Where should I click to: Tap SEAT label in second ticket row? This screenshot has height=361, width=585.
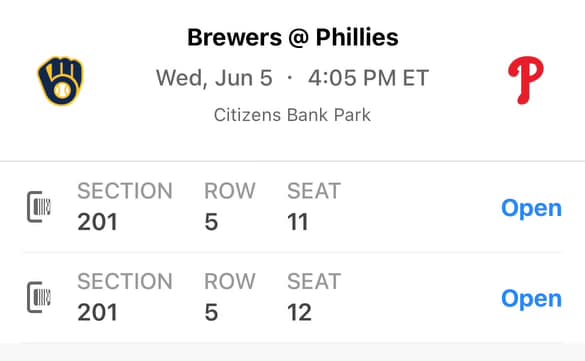314,281
